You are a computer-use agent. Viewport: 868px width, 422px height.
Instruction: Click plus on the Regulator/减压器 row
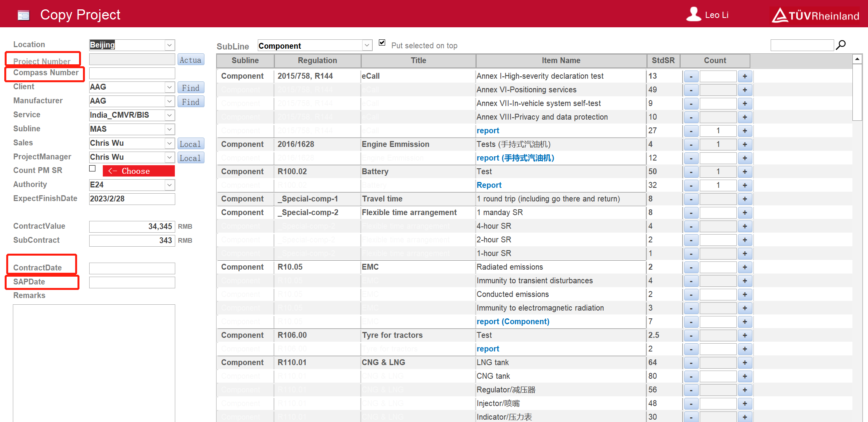coord(745,390)
